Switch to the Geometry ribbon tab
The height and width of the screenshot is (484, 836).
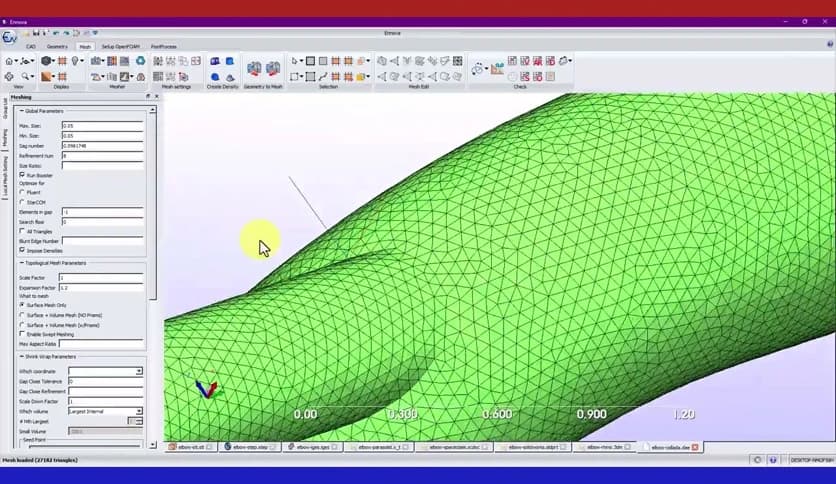coord(57,46)
